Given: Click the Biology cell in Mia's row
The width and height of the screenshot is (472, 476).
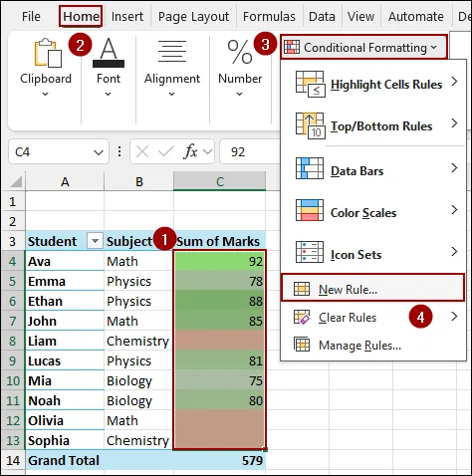Looking at the screenshot, I should (138, 380).
